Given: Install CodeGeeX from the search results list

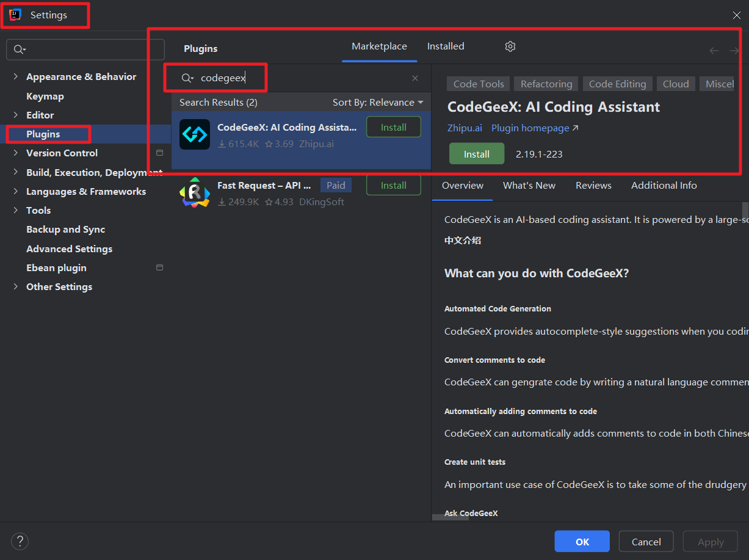Looking at the screenshot, I should (393, 127).
